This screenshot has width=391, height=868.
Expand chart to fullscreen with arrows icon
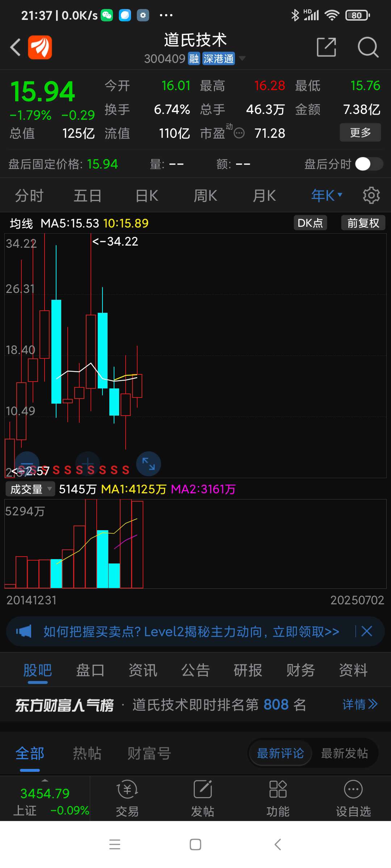148,464
